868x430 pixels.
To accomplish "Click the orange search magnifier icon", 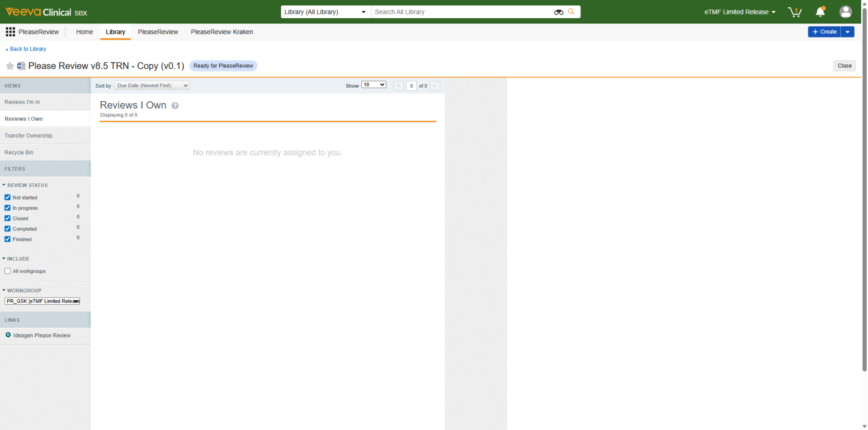I will tap(571, 12).
